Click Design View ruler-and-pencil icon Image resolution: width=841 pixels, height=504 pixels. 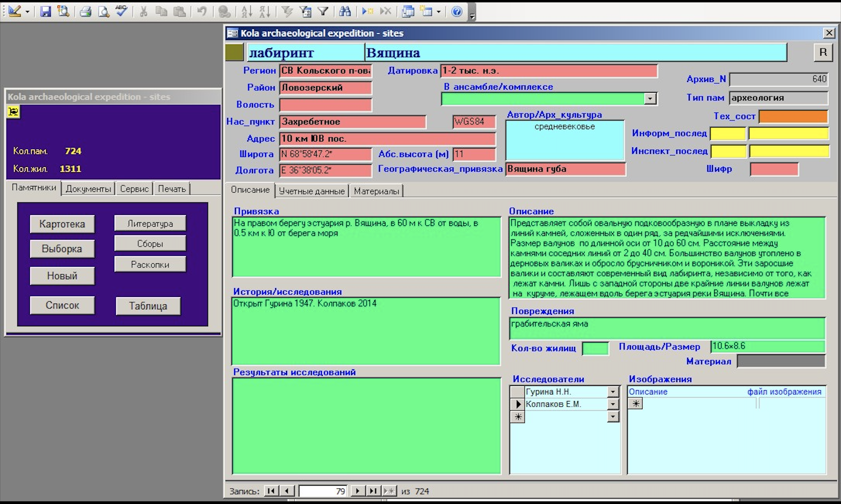15,11
